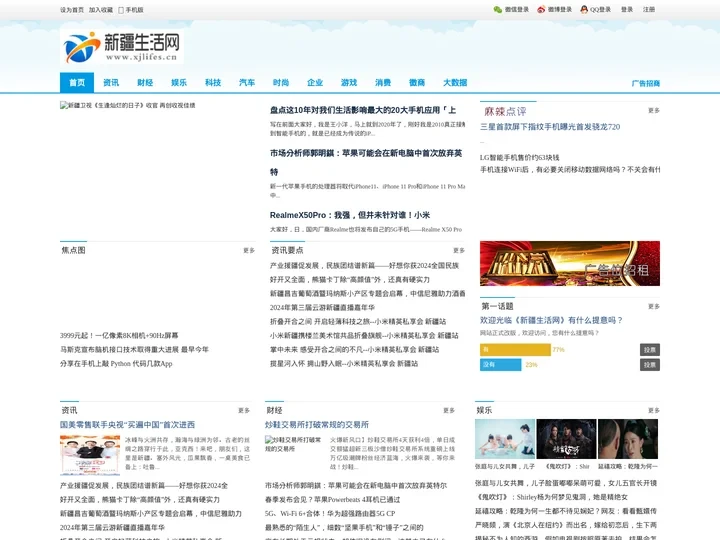Click the WeChat login icon

pos(498,9)
